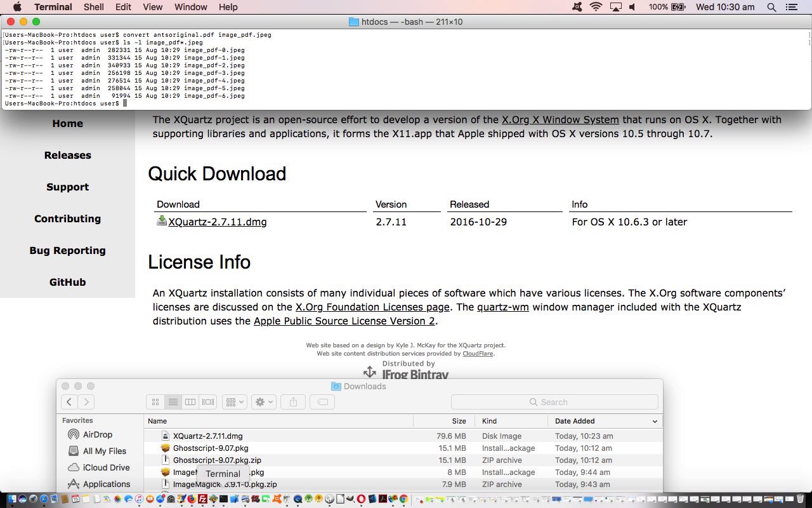Click the Finder Search field

554,402
